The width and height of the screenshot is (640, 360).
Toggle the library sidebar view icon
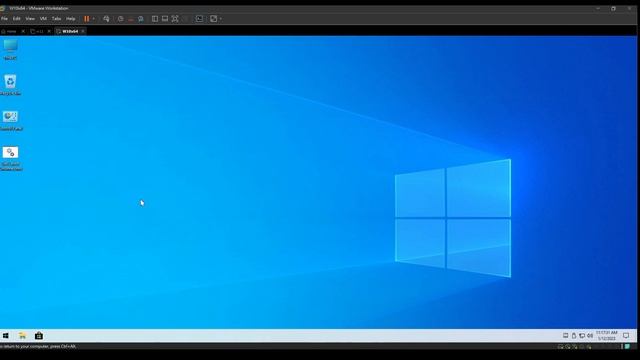[x=155, y=19]
